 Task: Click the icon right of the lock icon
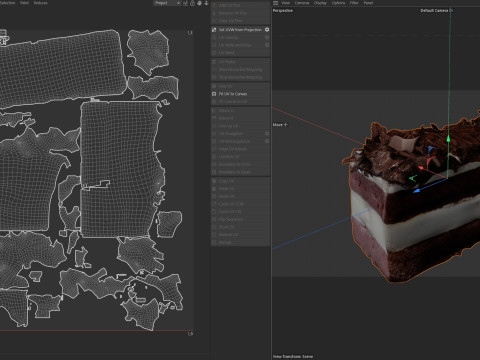coord(199,3)
